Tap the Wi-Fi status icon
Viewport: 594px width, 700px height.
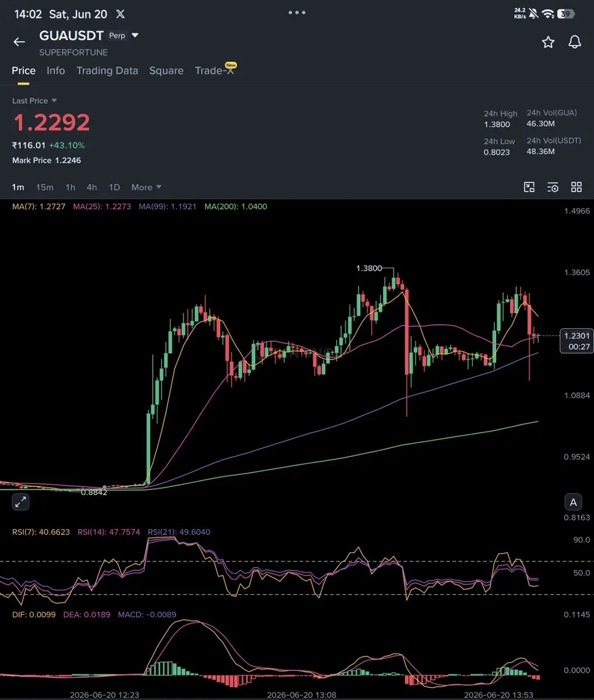pos(547,13)
